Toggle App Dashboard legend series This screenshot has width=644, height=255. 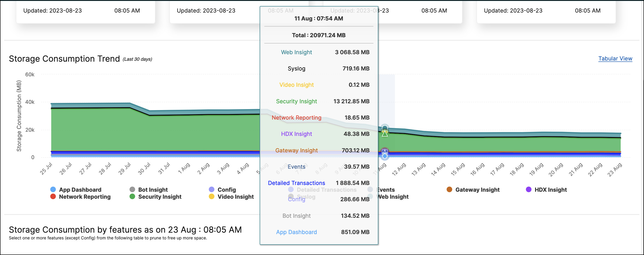(x=76, y=189)
